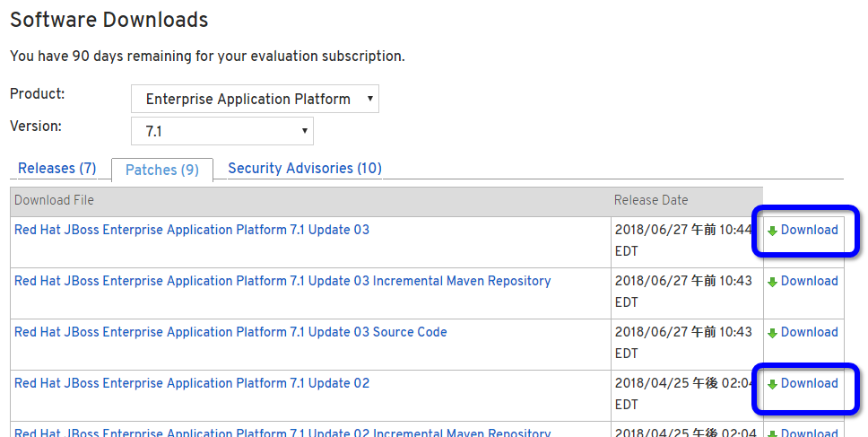
Task: Click the 2018/04/25 02:04 date of Update 02
Action: [687, 394]
